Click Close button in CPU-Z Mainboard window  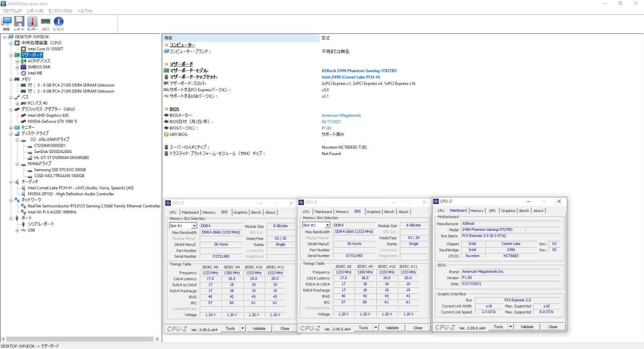(x=552, y=326)
